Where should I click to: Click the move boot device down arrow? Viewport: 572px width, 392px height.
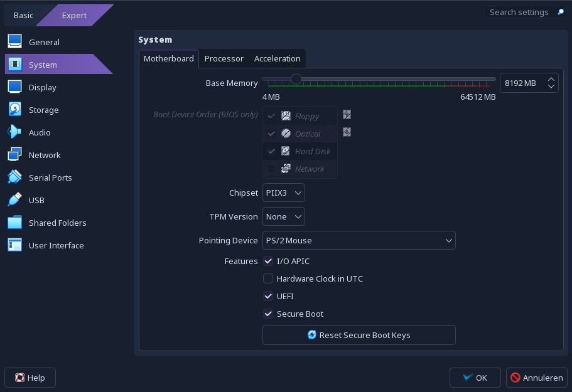point(347,132)
